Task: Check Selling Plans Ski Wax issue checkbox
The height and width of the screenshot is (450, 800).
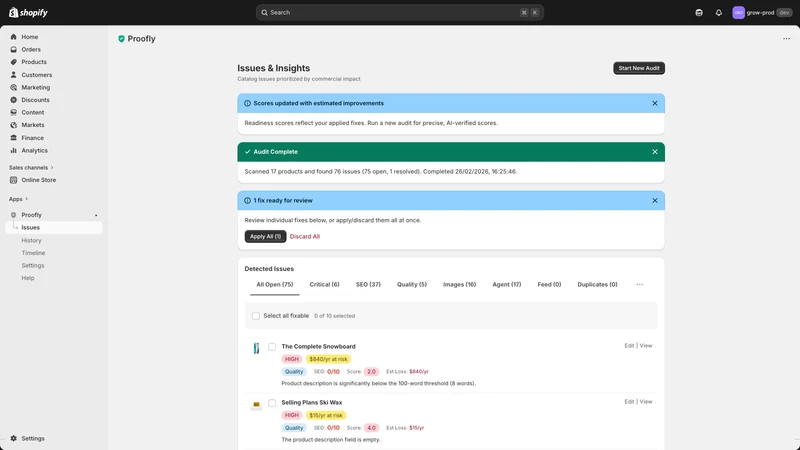Action: point(272,403)
